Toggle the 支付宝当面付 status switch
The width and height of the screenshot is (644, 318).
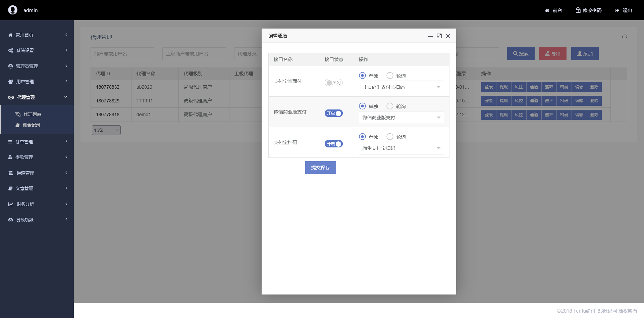[333, 83]
